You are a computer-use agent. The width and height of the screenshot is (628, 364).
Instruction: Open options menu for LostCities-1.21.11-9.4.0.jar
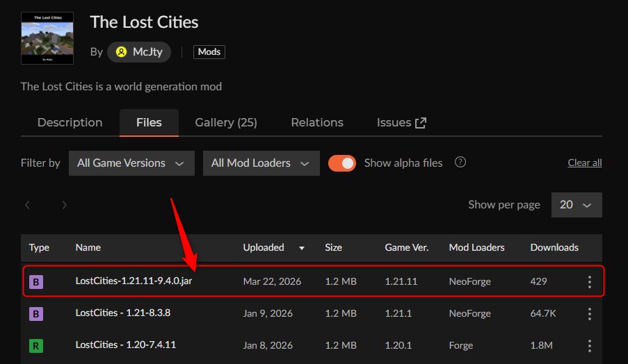click(x=590, y=282)
